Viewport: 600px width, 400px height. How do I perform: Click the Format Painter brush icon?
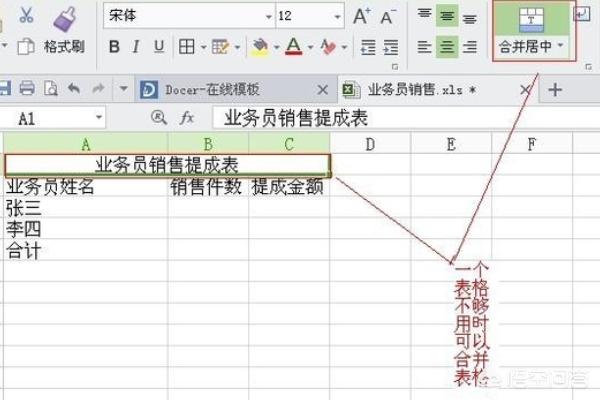[x=64, y=17]
